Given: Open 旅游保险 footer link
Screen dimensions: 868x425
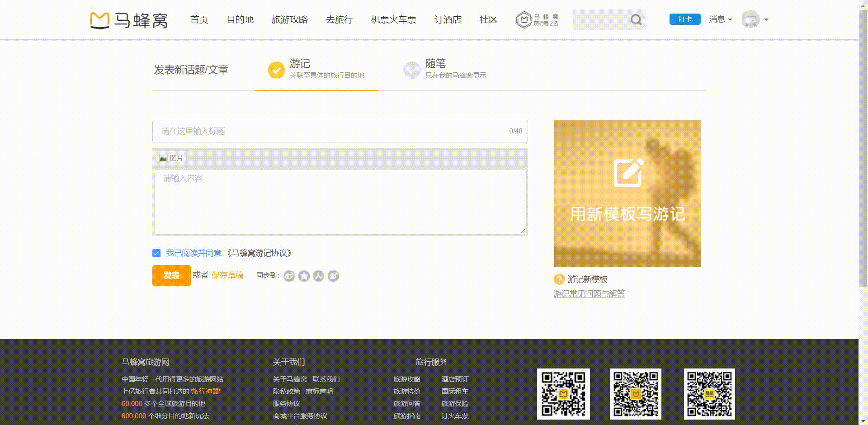Looking at the screenshot, I should tap(455, 404).
